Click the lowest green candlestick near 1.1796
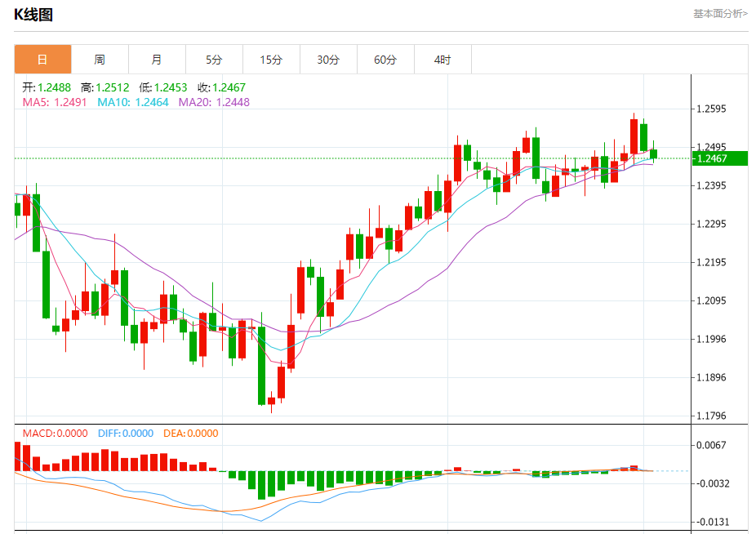The height and width of the screenshot is (534, 756). [262, 366]
